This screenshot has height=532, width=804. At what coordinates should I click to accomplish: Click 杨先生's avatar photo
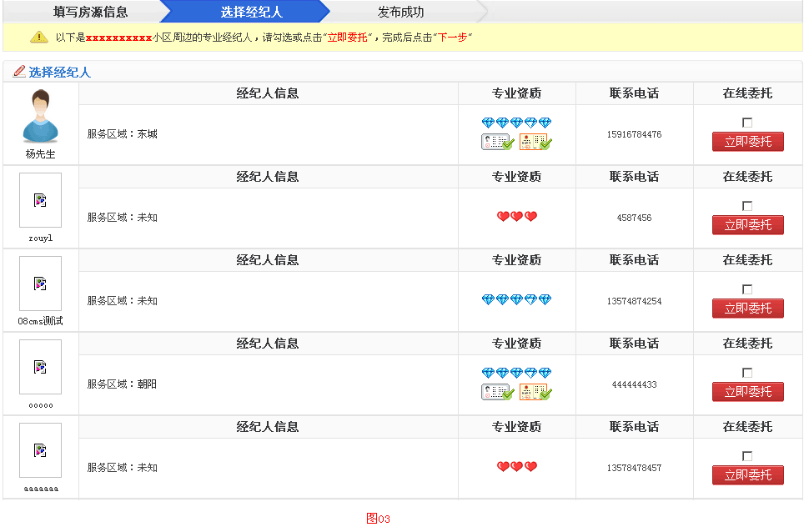pyautogui.click(x=39, y=115)
